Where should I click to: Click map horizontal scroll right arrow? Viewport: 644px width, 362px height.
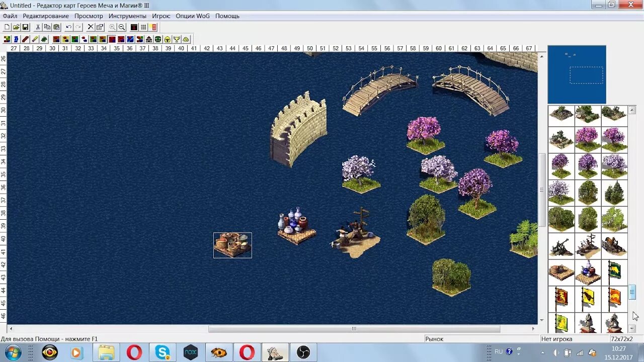pos(533,329)
